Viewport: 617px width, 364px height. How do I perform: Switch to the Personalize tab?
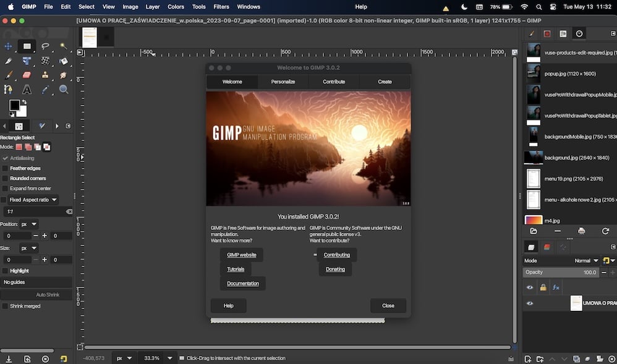tap(283, 82)
